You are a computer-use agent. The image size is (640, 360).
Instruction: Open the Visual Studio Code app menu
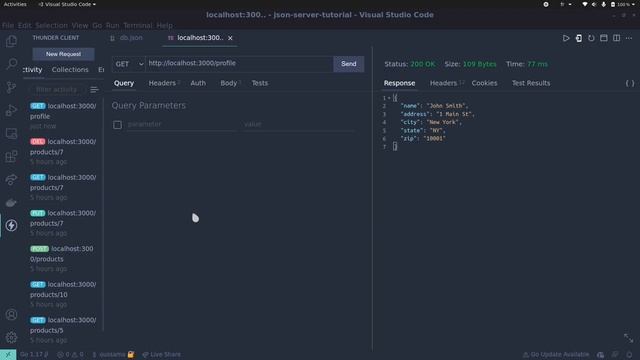pyautogui.click(x=67, y=4)
